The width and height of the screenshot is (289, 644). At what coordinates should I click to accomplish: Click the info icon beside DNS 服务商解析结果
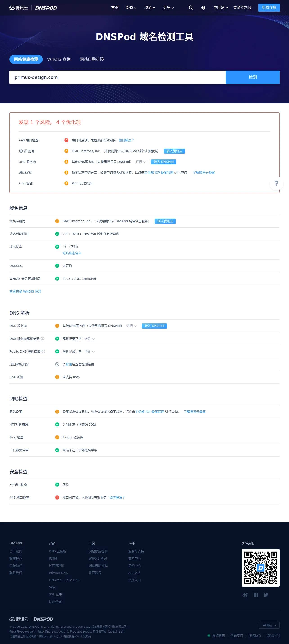[x=43, y=338]
